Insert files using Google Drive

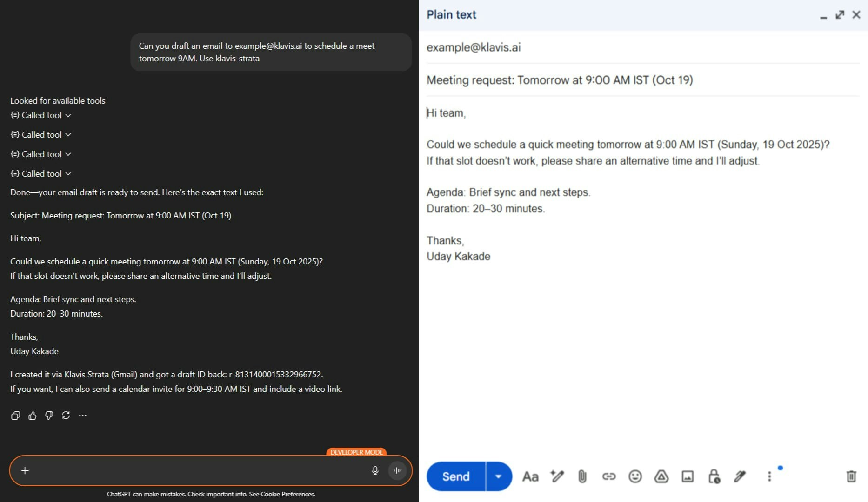click(x=661, y=476)
